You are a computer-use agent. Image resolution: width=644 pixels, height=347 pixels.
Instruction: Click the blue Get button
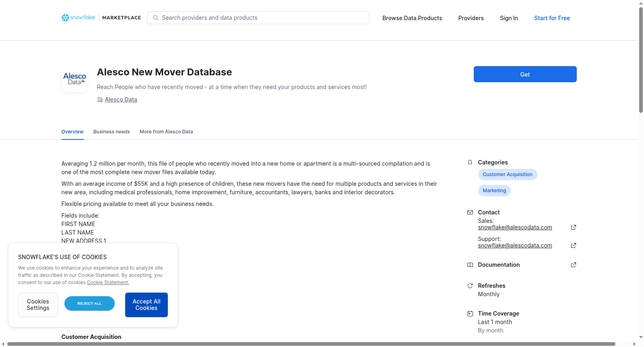tap(525, 74)
